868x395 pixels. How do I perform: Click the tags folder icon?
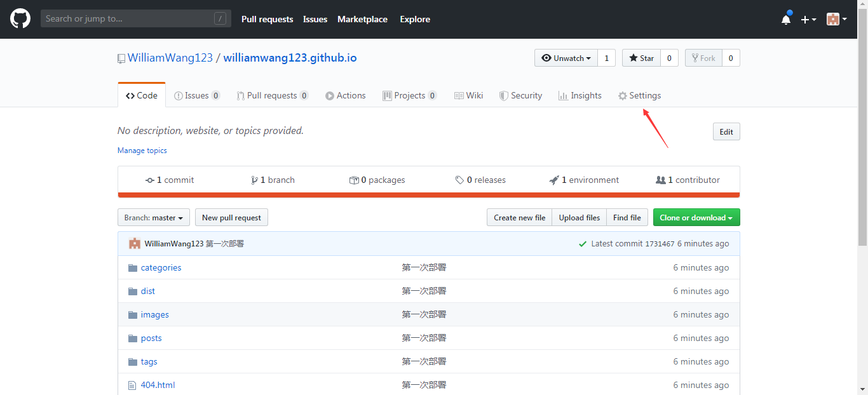[133, 362]
